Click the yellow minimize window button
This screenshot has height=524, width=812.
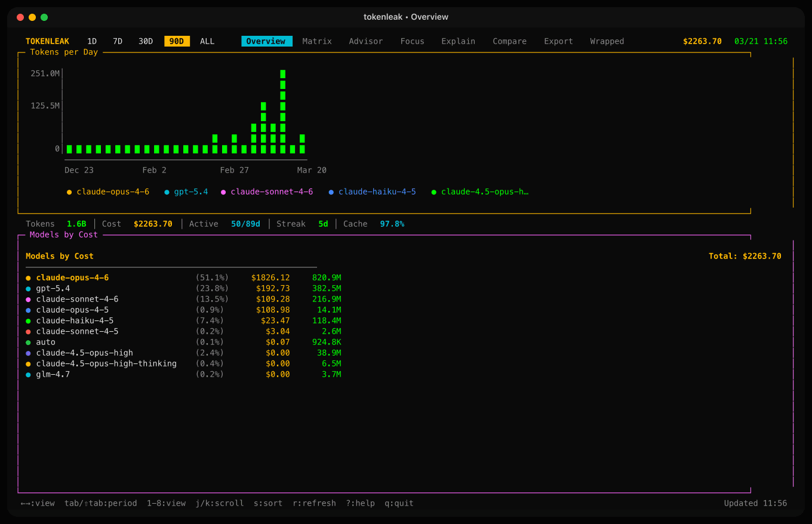(x=32, y=17)
